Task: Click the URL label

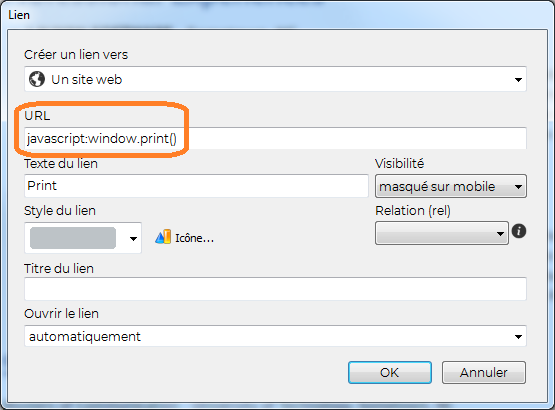Action: point(37,116)
